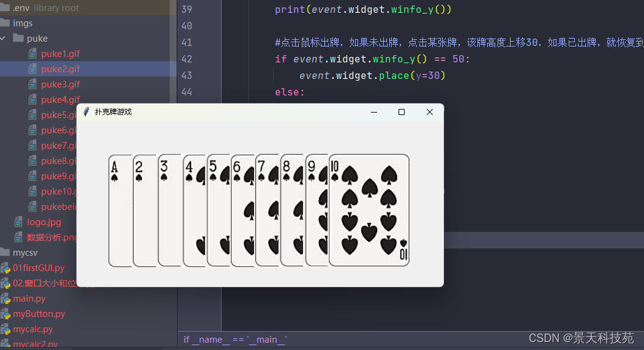Open myButton.py from the project tree
644x350 pixels.
(39, 314)
